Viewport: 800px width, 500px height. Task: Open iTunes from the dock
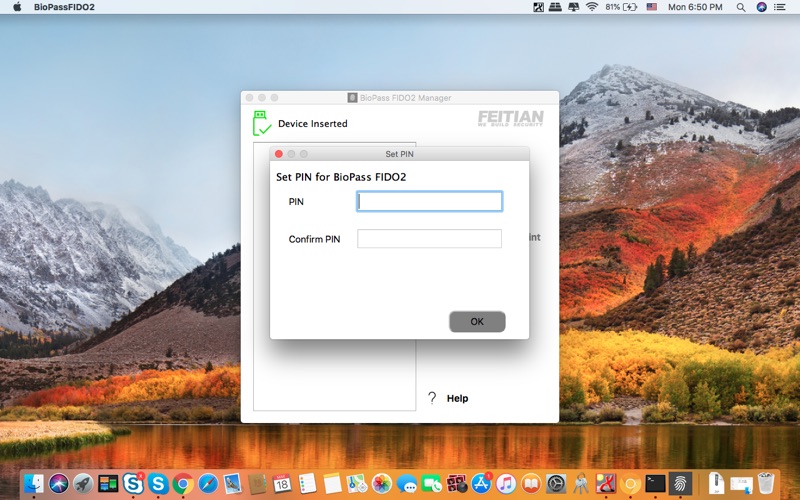[x=506, y=483]
